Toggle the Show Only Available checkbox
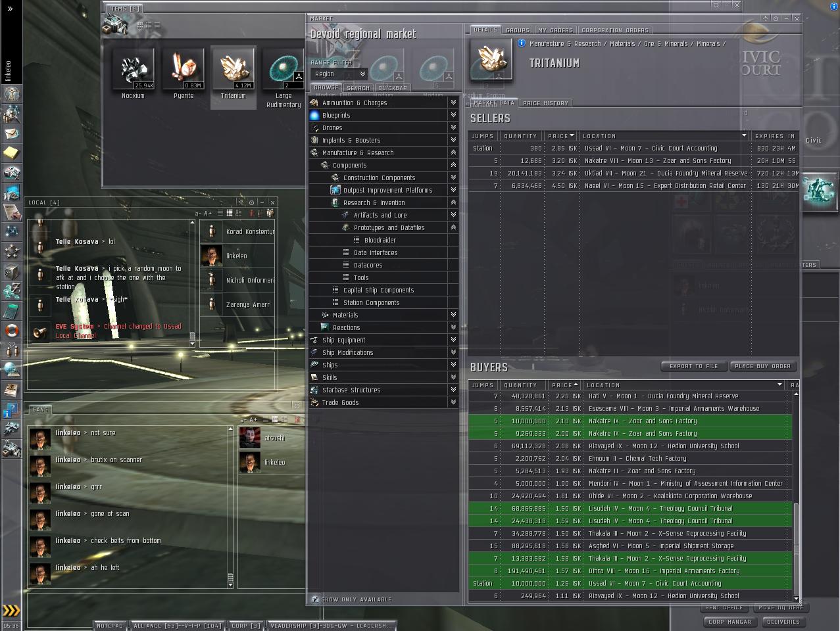Screen dimensions: 840x631 click(315, 599)
